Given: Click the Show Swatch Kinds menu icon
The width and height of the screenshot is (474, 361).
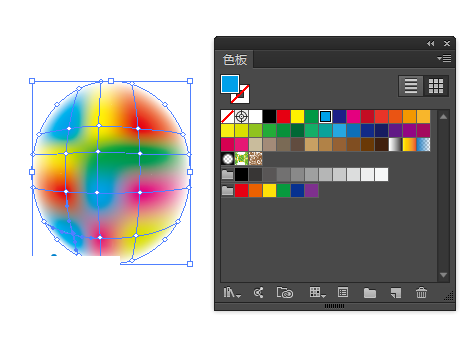Looking at the screenshot, I should [317, 293].
